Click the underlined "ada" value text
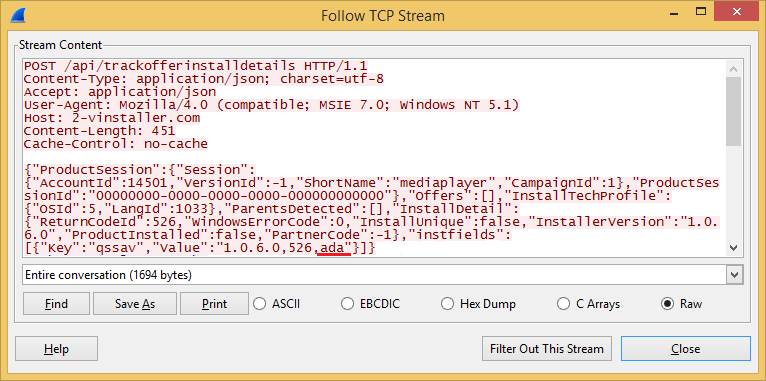This screenshot has height=381, width=766. tap(333, 249)
